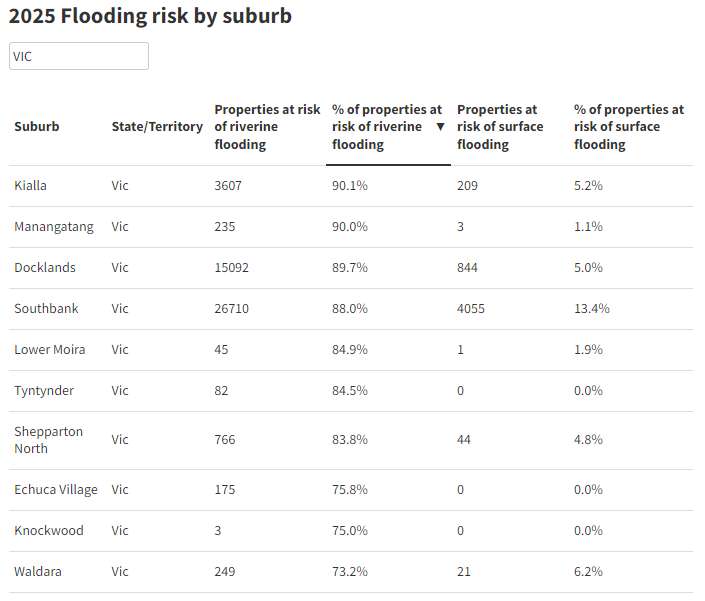
Task: Sort by State/Territory column header
Action: click(157, 127)
